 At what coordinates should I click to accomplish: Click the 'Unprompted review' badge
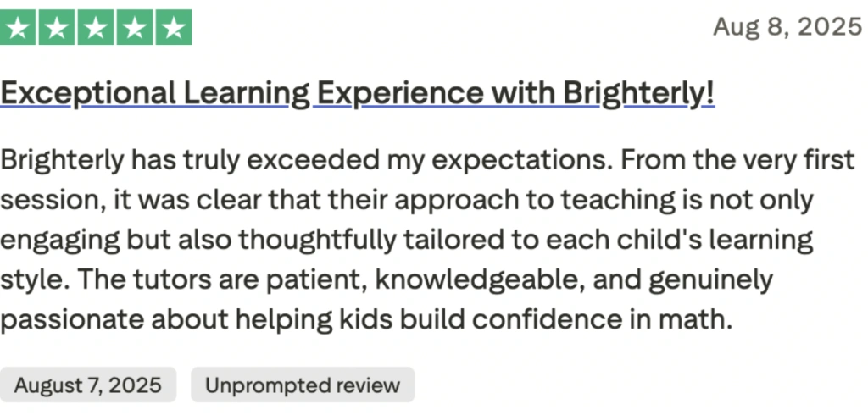pyautogui.click(x=302, y=385)
